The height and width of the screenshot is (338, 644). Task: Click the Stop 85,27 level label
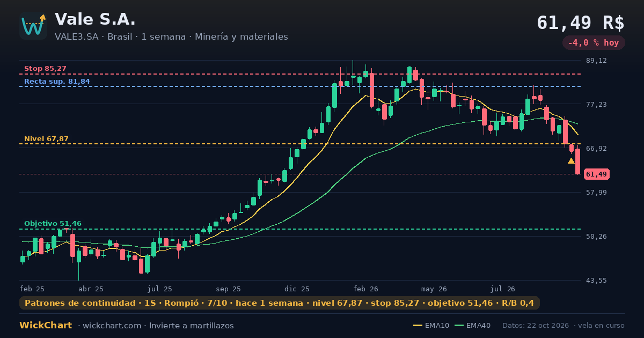45,69
